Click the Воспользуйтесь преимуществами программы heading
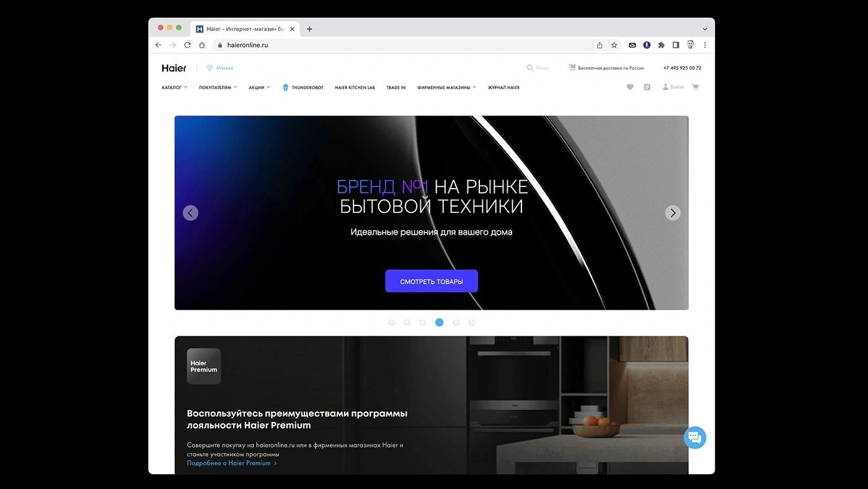The width and height of the screenshot is (868, 489). click(297, 419)
